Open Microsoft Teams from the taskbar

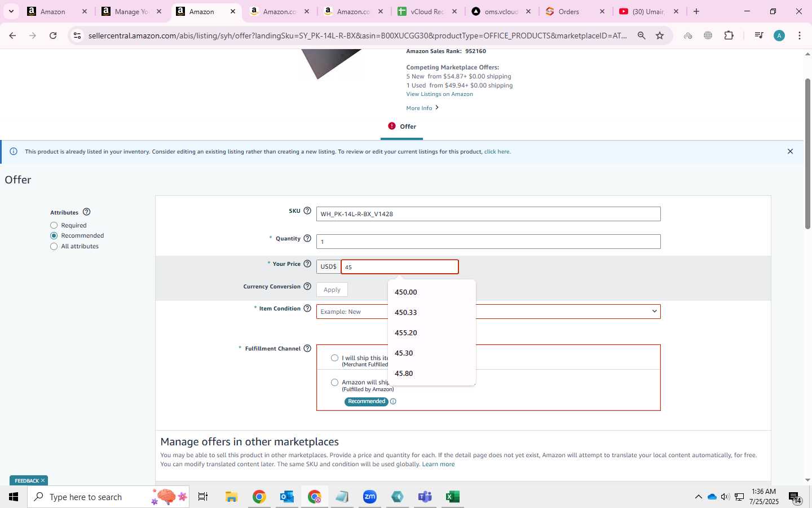click(425, 497)
